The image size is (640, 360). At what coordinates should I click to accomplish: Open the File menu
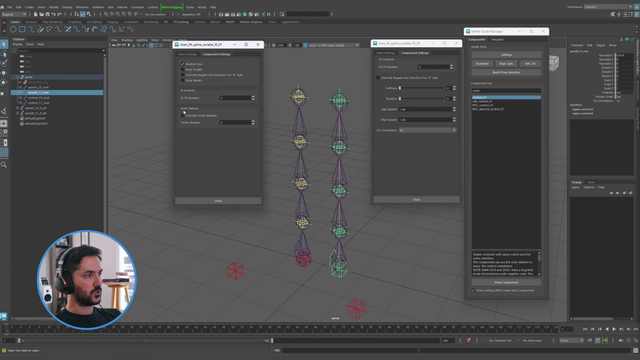tap(10, 7)
